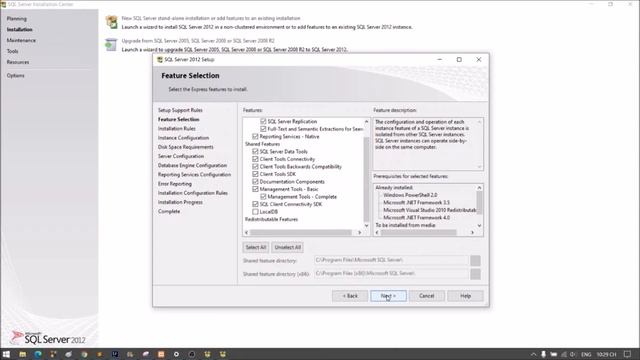Click the Shared feature directory (x86) field
640x360 pixels.
tap(391, 273)
